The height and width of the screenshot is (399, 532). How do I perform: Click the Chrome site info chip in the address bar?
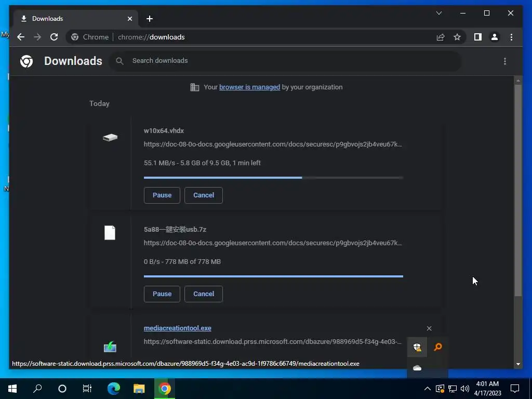(90, 37)
